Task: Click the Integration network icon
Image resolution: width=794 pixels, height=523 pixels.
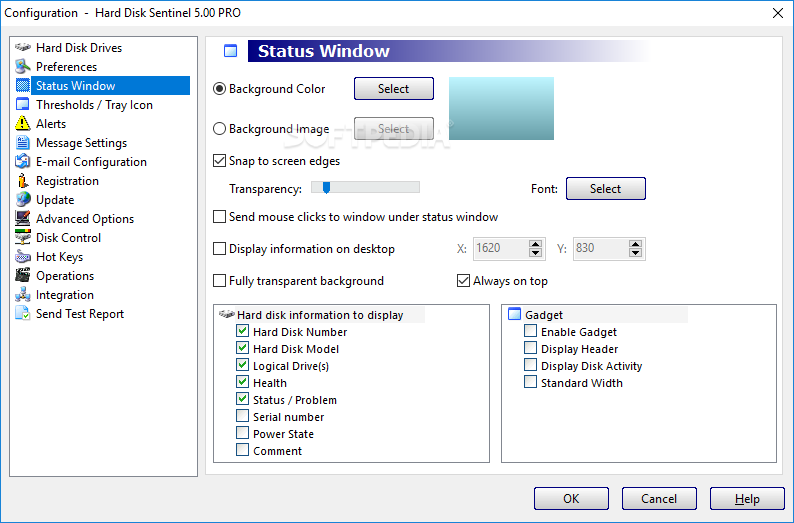Action: (x=22, y=295)
